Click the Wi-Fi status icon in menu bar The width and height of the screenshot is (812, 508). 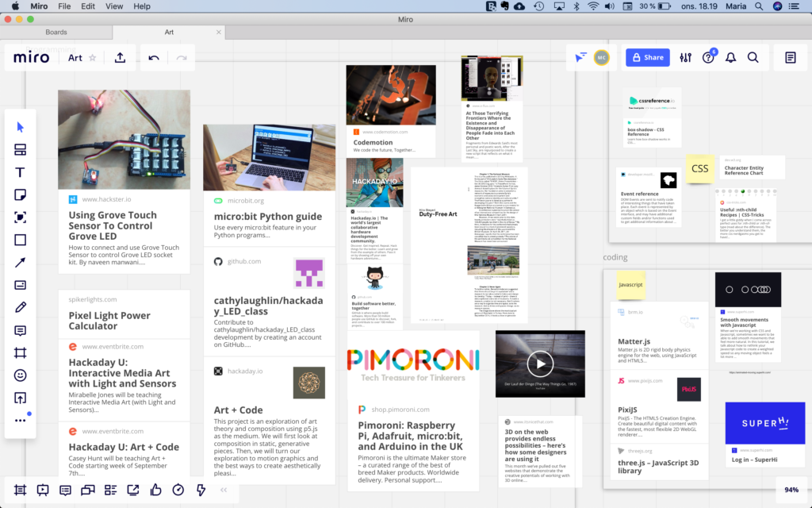point(593,6)
